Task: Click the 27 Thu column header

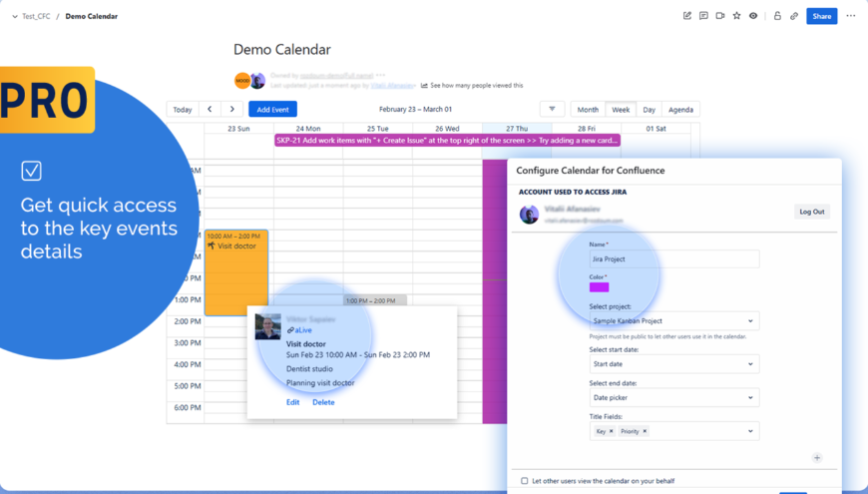Action: [517, 129]
